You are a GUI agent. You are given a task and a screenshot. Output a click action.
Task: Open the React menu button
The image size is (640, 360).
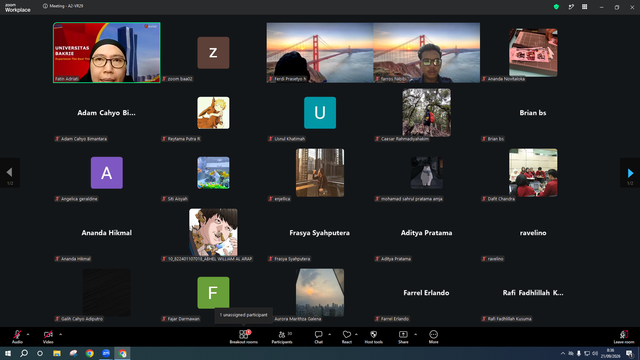[347, 337]
